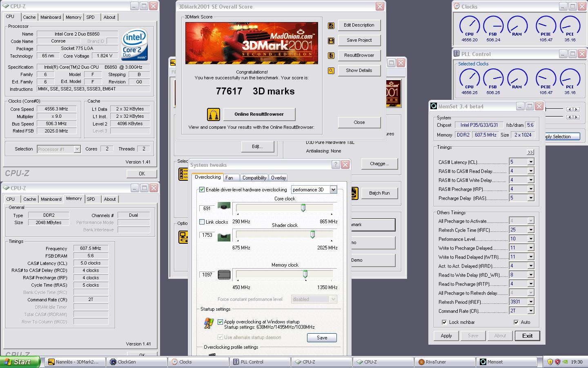588x368 pixels.
Task: Click the red shield tray icon
Action: 557,362
